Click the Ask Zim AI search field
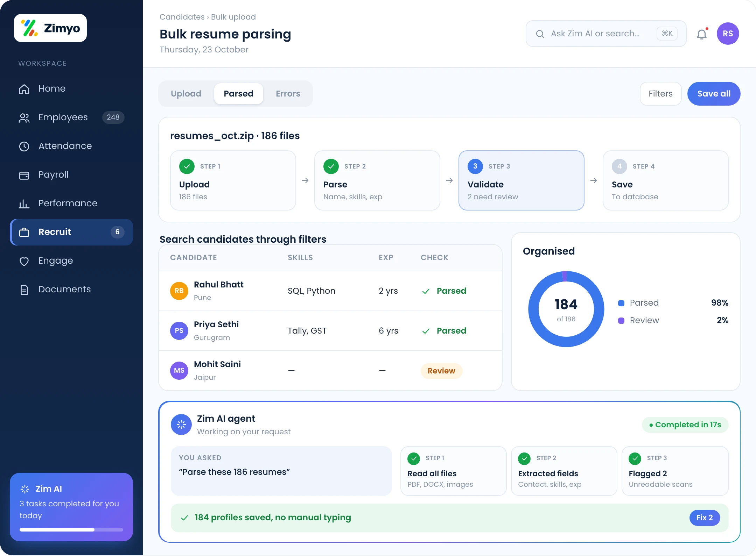Image resolution: width=756 pixels, height=556 pixels. [606, 34]
